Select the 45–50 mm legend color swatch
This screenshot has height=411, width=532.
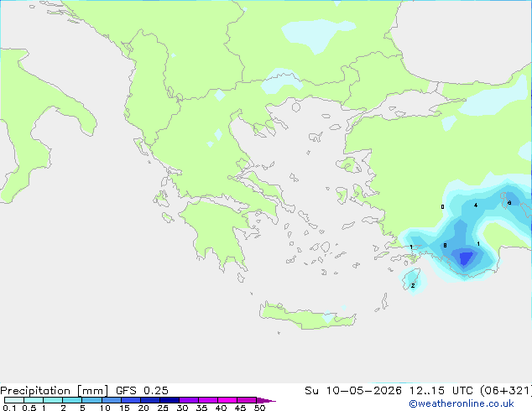[x=247, y=400]
